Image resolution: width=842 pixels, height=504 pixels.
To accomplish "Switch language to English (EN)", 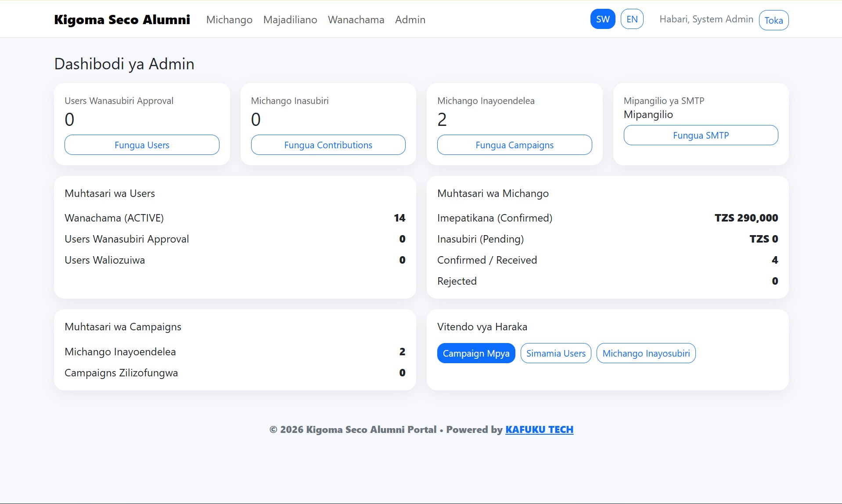I will (632, 19).
